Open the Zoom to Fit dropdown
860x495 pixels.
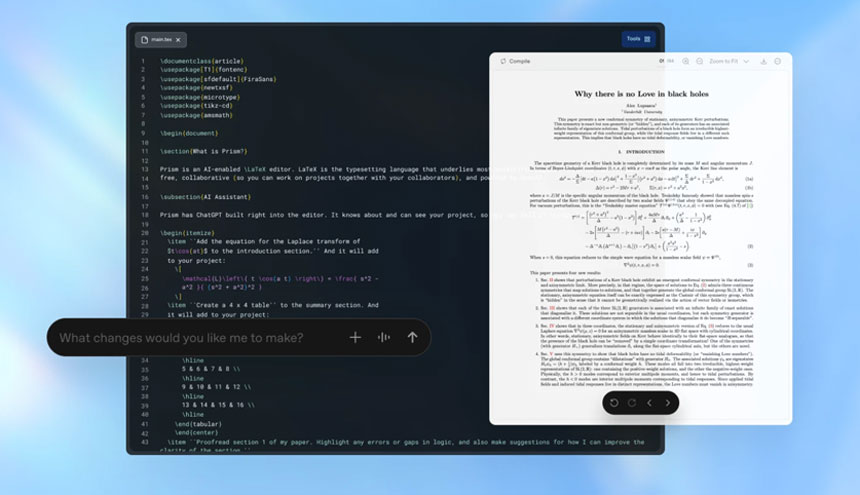click(x=729, y=61)
